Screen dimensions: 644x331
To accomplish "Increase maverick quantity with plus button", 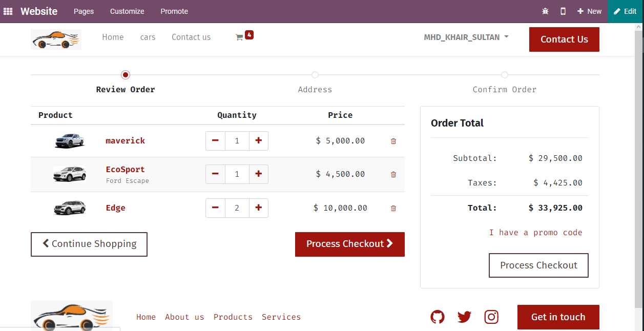I will point(258,141).
